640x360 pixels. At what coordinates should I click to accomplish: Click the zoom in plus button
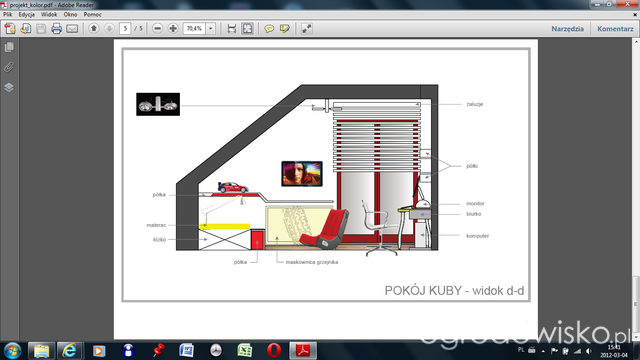point(173,29)
